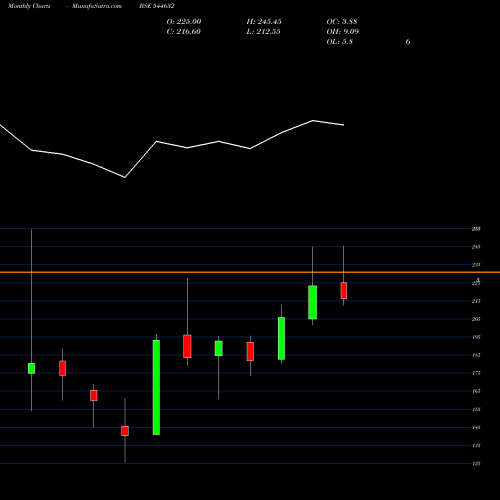Click the 175 price axis label
The height and width of the screenshot is (500, 500).
[x=476, y=373]
